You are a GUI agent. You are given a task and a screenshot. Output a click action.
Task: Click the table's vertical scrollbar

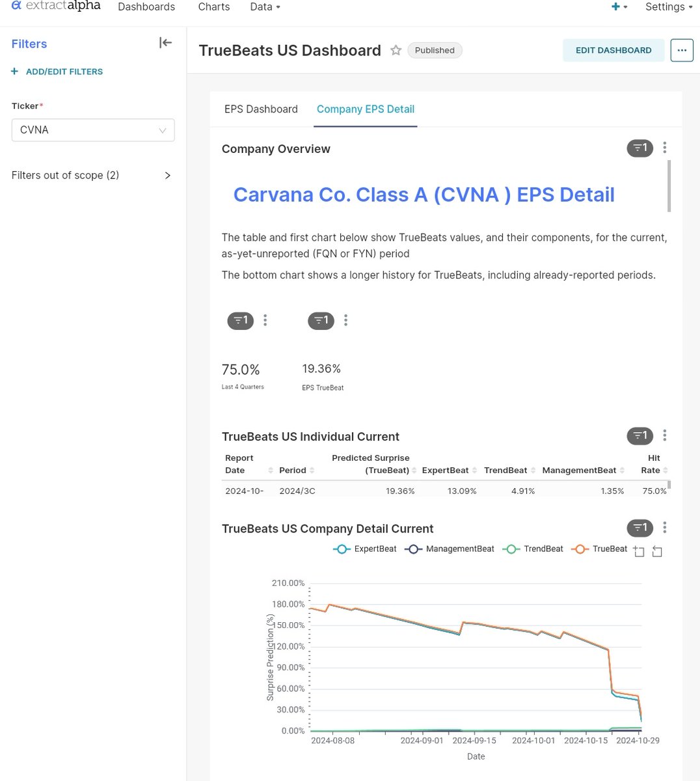point(669,485)
